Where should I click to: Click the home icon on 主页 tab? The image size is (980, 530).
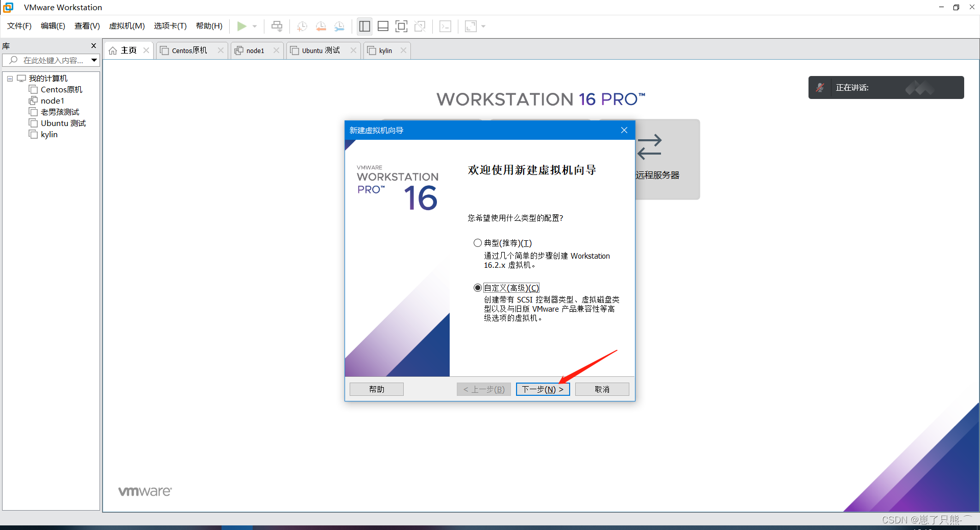pos(113,51)
